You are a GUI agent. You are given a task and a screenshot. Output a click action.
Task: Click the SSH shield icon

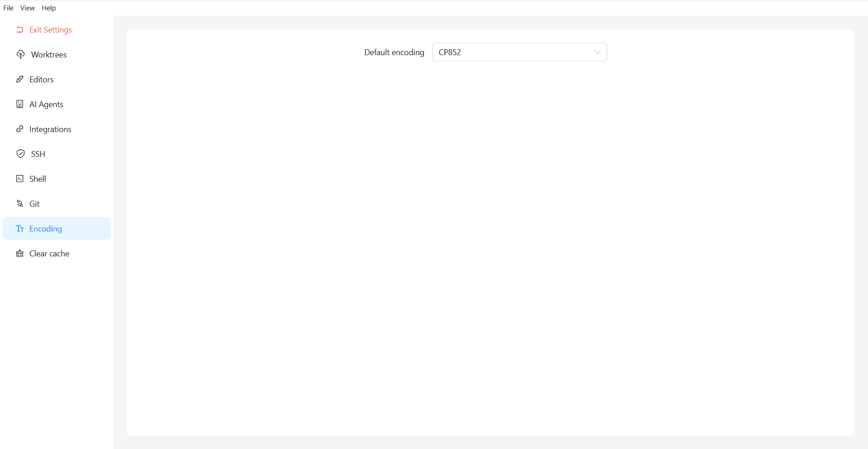pyautogui.click(x=21, y=154)
